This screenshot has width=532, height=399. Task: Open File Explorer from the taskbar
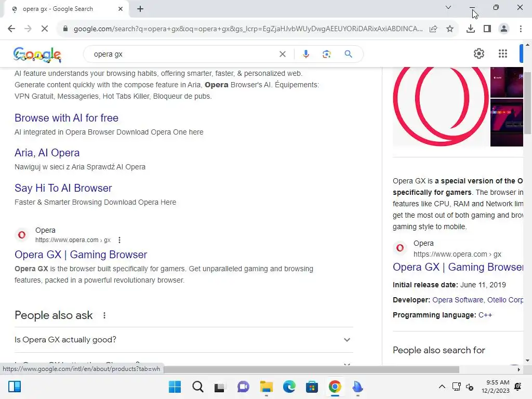pyautogui.click(x=266, y=387)
